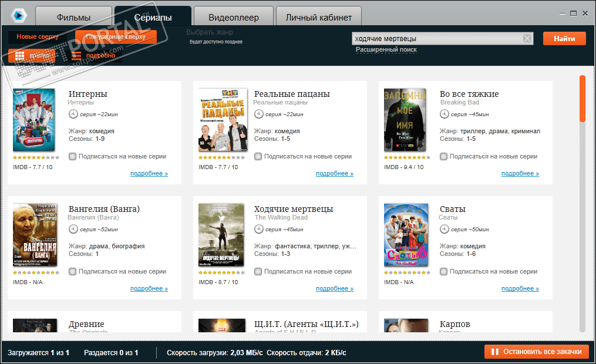Minimize the application window
This screenshot has height=364, width=596.
(x=562, y=14)
